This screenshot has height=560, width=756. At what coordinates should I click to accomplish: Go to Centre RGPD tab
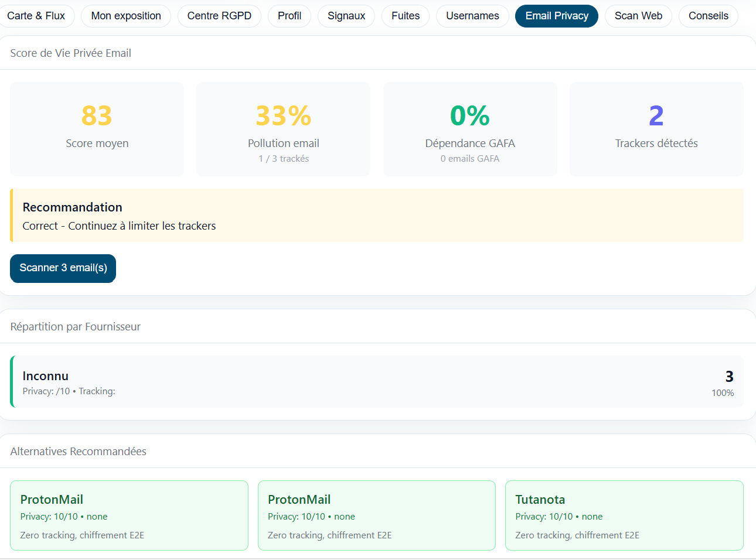[219, 16]
